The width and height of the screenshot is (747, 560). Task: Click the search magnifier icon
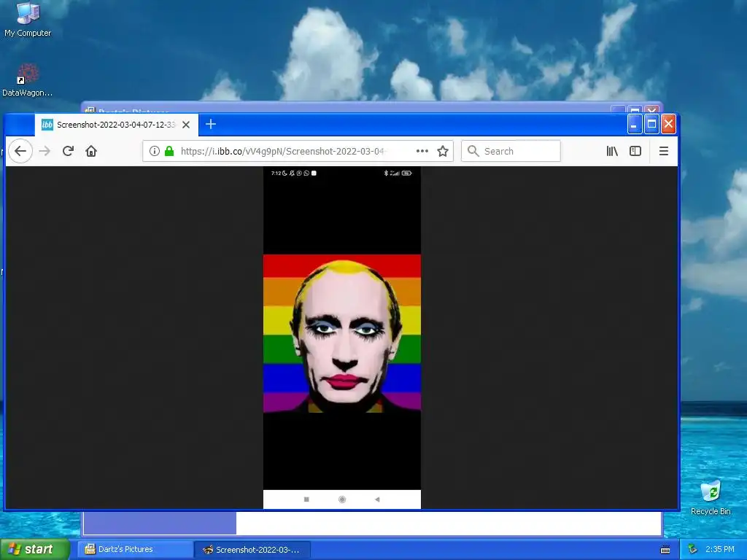(x=473, y=151)
